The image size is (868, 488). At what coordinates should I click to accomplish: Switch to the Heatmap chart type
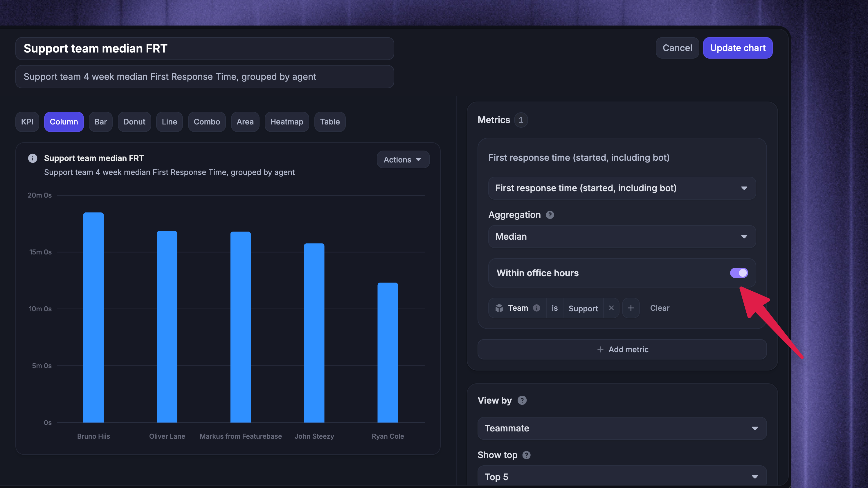[x=287, y=122]
